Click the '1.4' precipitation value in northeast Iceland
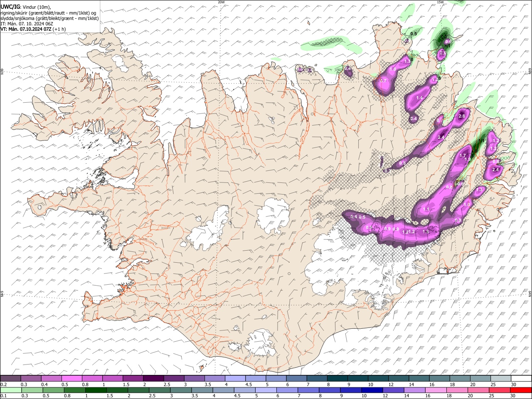This screenshot has height=399, width=532. (x=419, y=98)
